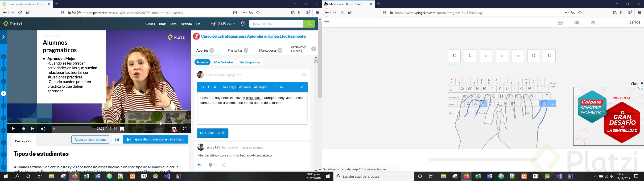The width and height of the screenshot is (644, 181).
Task: Insert a code block with Código
Action: [x=230, y=87]
